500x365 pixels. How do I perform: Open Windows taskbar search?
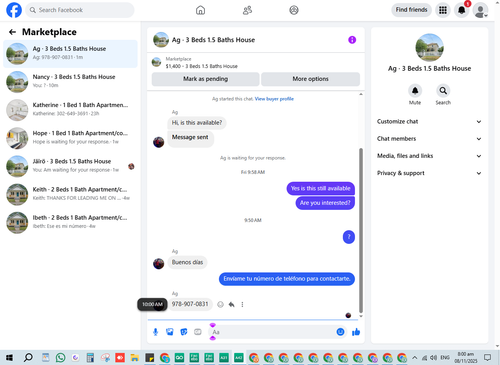pyautogui.click(x=28, y=358)
